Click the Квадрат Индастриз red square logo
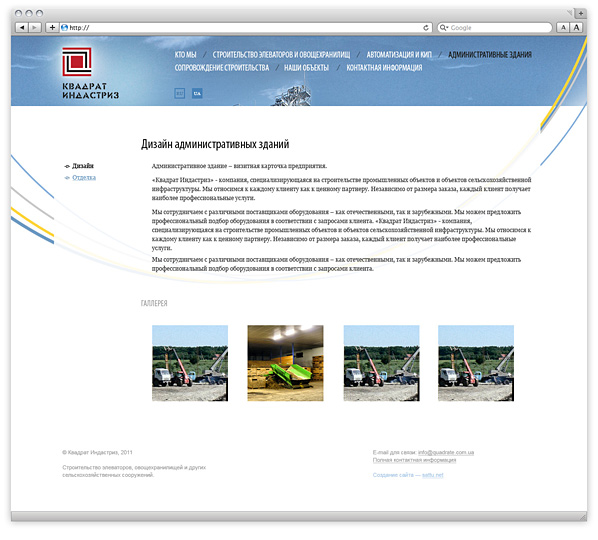 click(77, 61)
